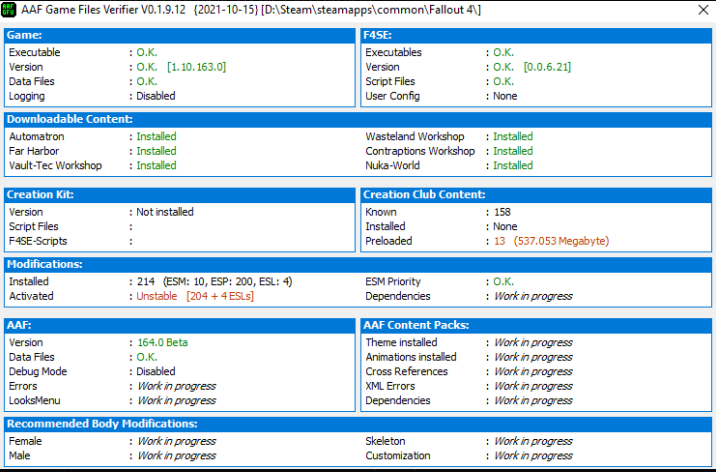Click the 'F4SE:' section header

(x=536, y=35)
